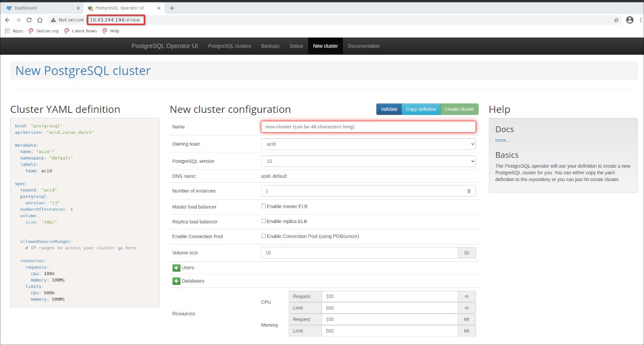
Task: Enable master ELB checkbox
Action: [264, 206]
